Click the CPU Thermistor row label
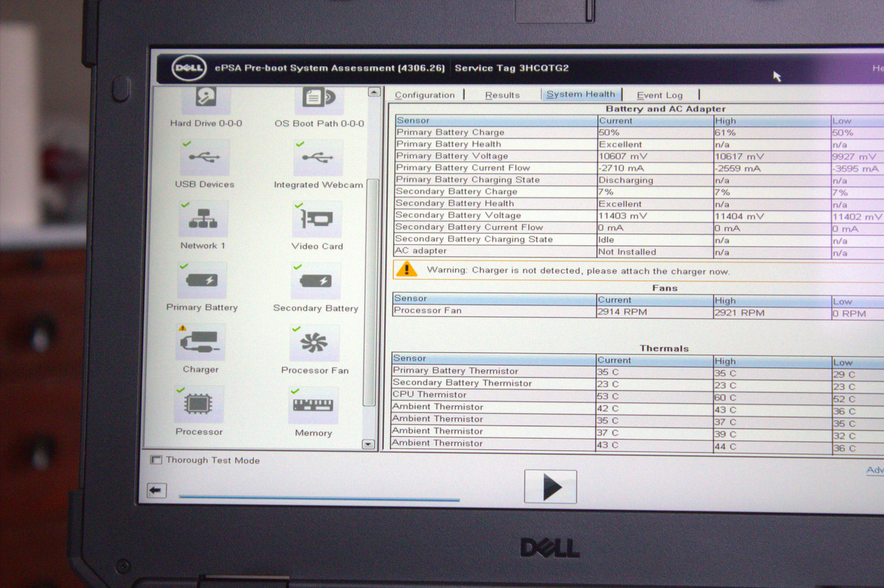884x588 pixels. [x=430, y=395]
